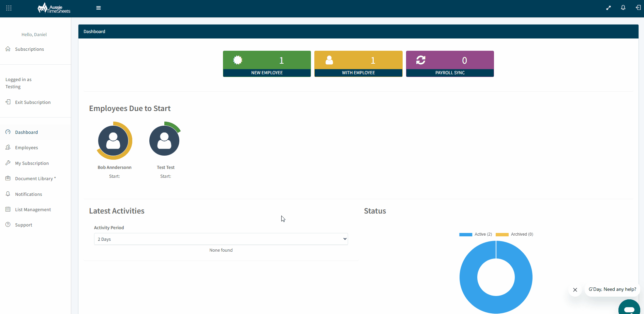The image size is (644, 314).
Task: Open the NEW EMPLOYEE card label
Action: pyautogui.click(x=267, y=73)
